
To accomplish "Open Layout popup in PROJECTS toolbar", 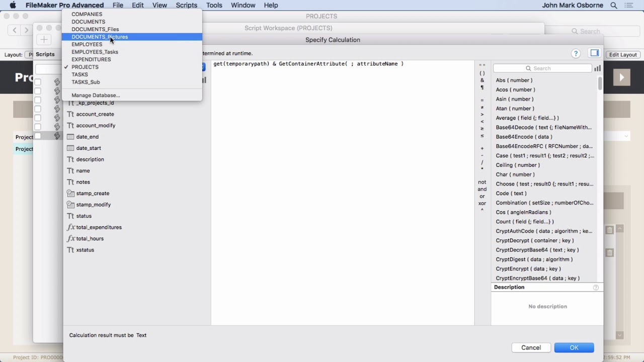I will (x=30, y=55).
